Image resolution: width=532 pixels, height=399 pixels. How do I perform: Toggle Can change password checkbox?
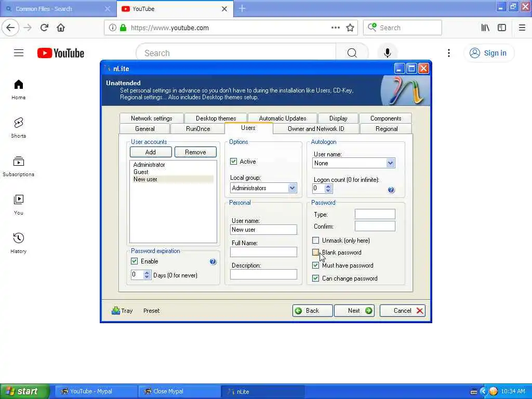(315, 278)
